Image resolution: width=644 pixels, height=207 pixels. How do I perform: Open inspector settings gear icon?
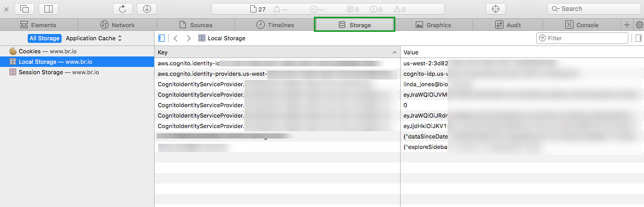coord(639,25)
